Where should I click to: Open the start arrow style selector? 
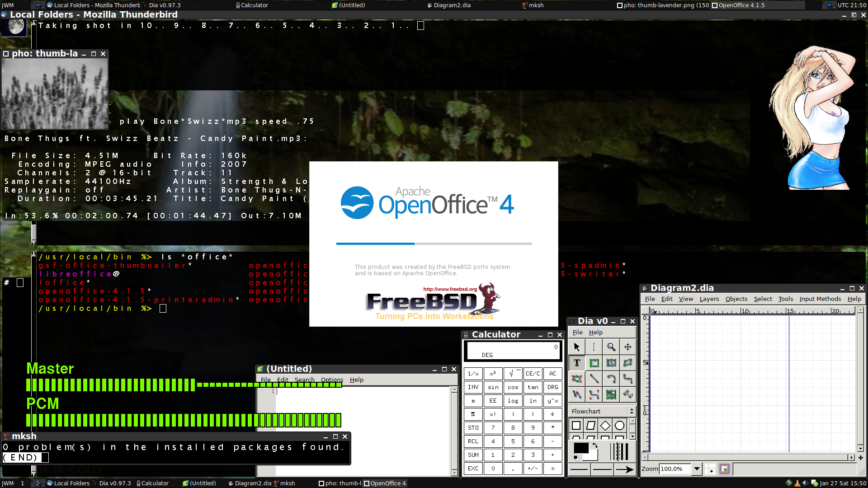579,469
